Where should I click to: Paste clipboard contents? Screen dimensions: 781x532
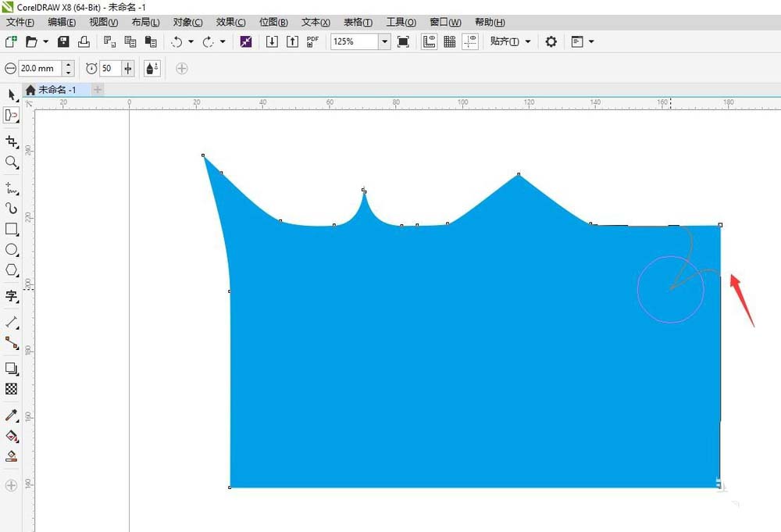click(151, 41)
